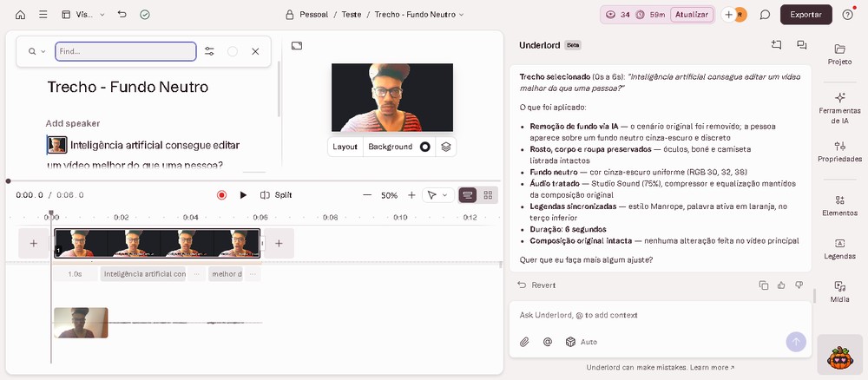Switch to timeline view toggle
Viewport: 868px width, 380px height.
[468, 195]
